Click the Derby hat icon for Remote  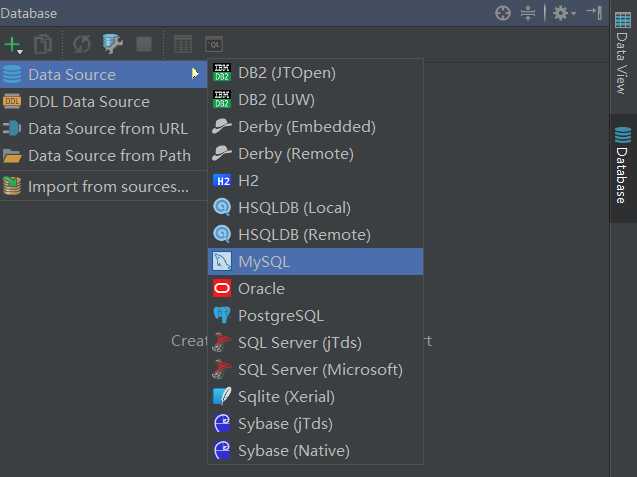(222, 153)
